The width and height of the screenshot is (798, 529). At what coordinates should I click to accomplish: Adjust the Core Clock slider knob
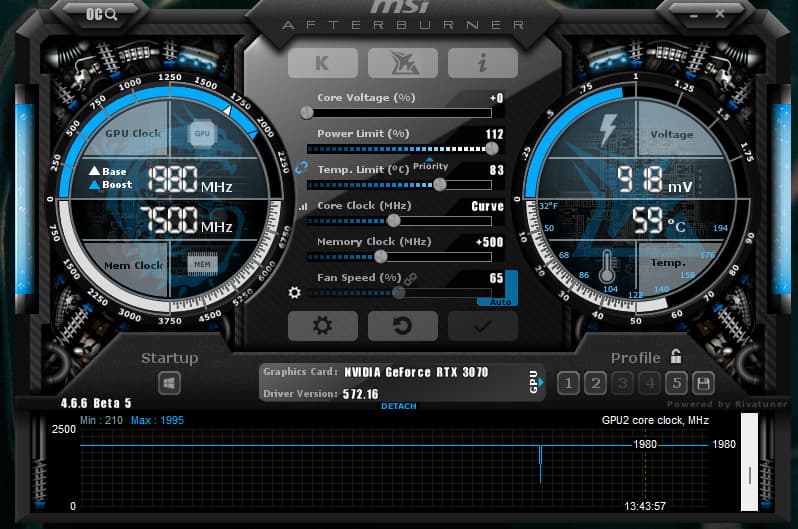(x=393, y=220)
